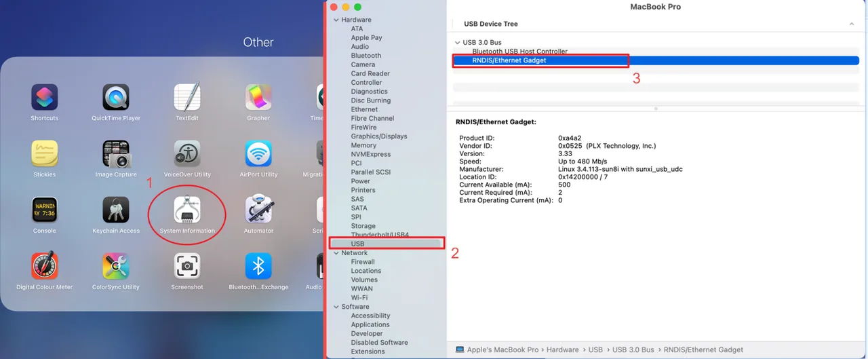Launch the Grapher app

(x=258, y=98)
